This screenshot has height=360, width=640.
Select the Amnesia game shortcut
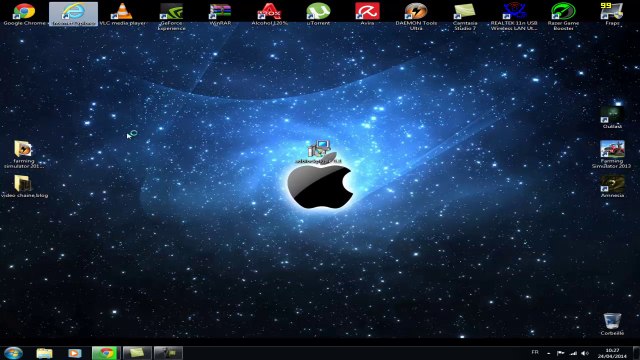pos(612,187)
